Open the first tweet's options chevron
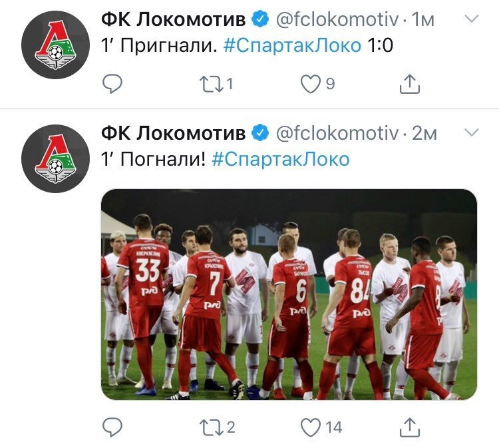Viewport: 499px width, 448px height. point(471,19)
